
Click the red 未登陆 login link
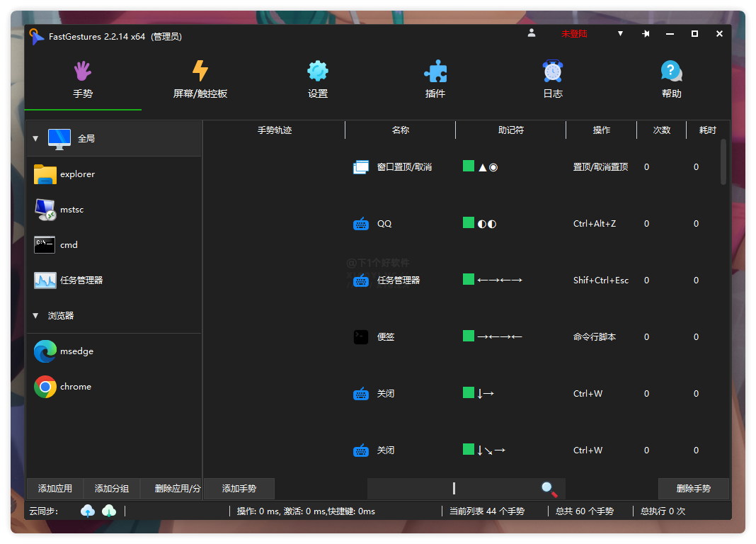(x=574, y=34)
